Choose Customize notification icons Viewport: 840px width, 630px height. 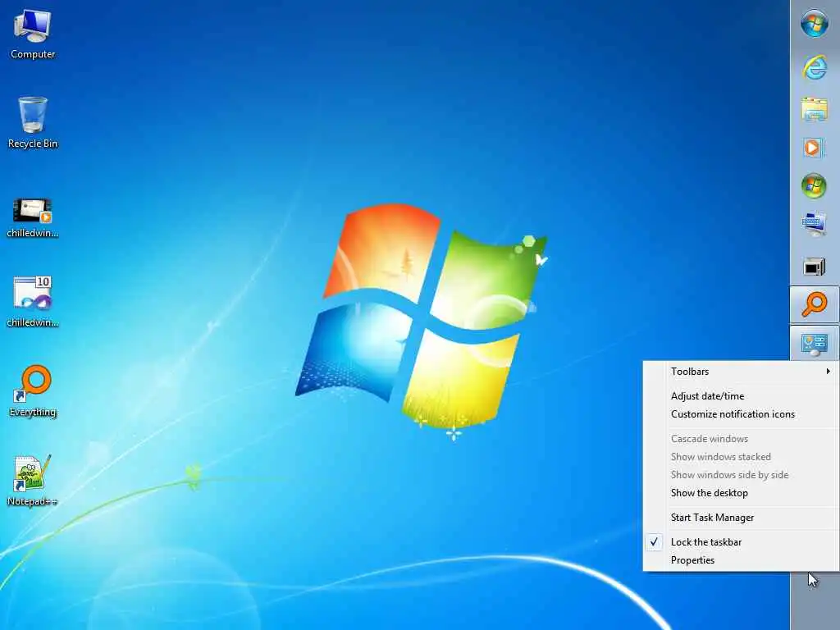[x=741, y=414]
